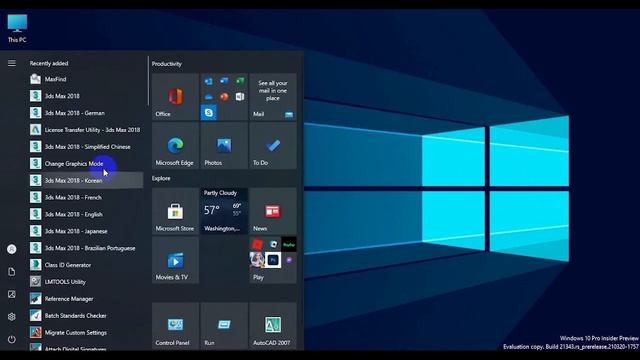Open Reference Manager
Image resolution: width=640 pixels, height=360 pixels.
[86, 299]
